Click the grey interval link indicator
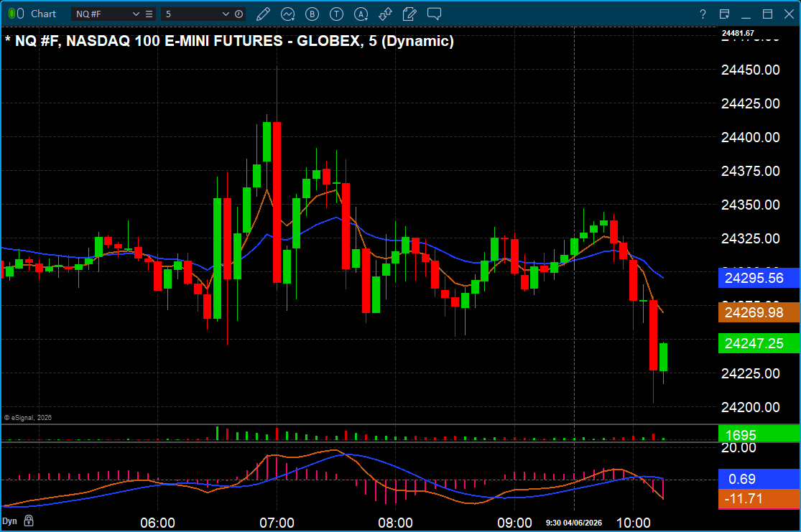This screenshot has width=801, height=532. coord(21,14)
